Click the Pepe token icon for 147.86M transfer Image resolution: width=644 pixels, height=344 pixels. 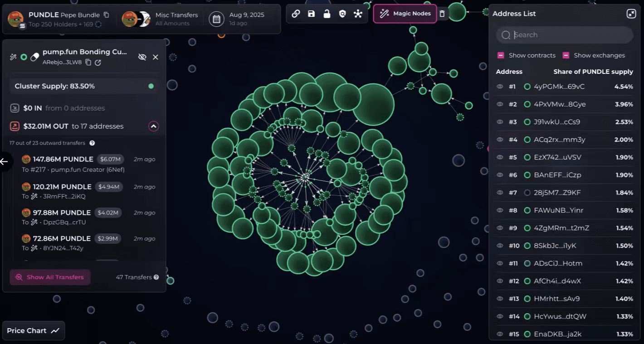[x=26, y=159]
